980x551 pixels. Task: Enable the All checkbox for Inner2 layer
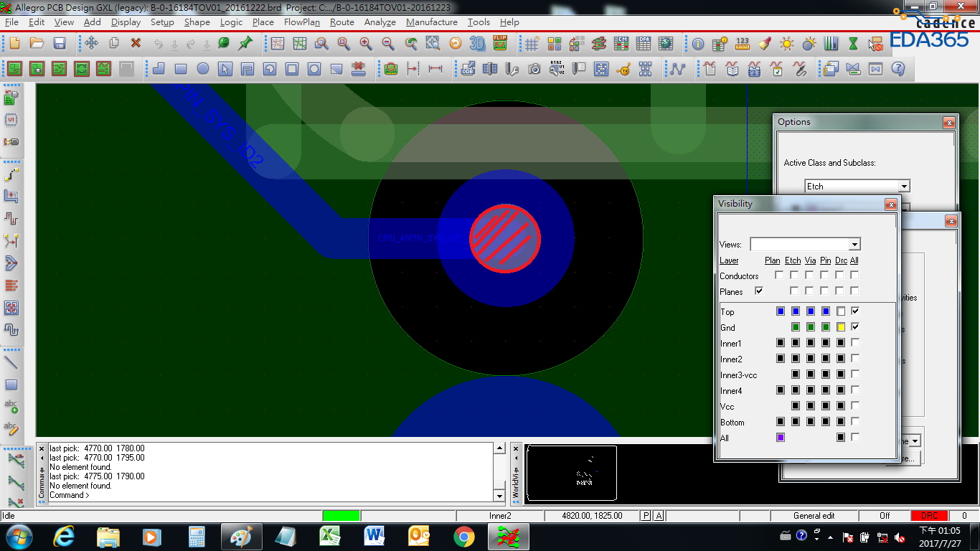pos(854,359)
